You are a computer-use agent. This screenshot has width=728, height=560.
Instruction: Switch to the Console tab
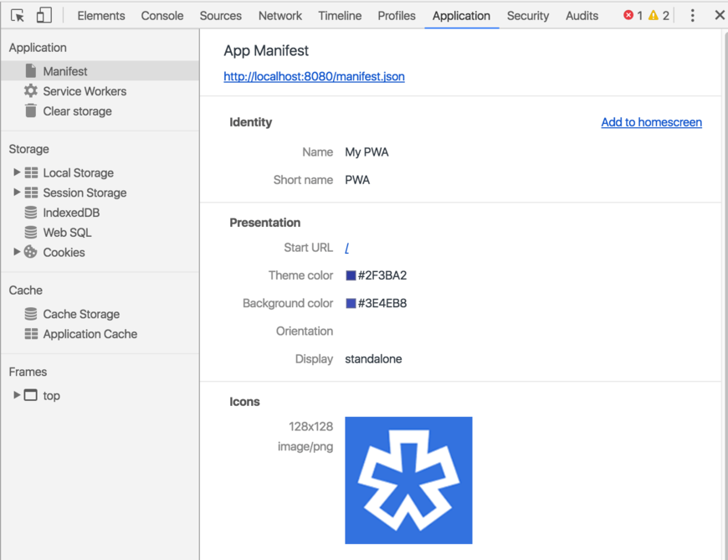pyautogui.click(x=162, y=15)
